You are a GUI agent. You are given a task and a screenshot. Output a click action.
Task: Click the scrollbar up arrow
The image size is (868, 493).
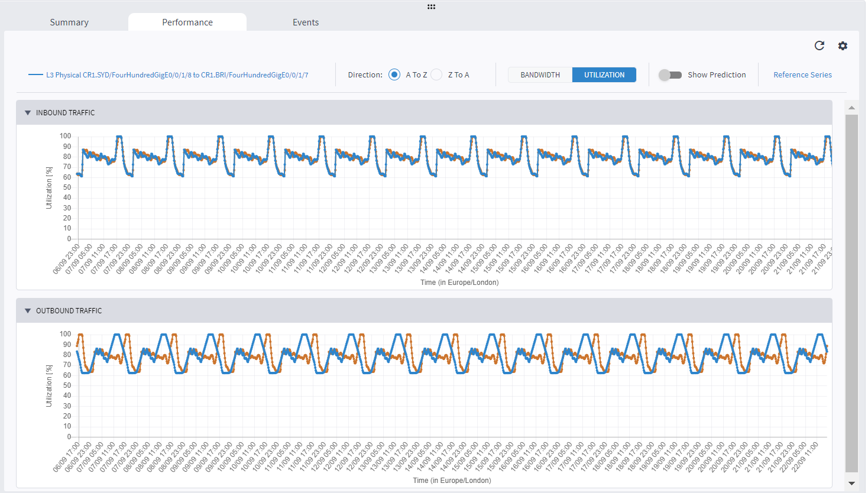tap(851, 108)
